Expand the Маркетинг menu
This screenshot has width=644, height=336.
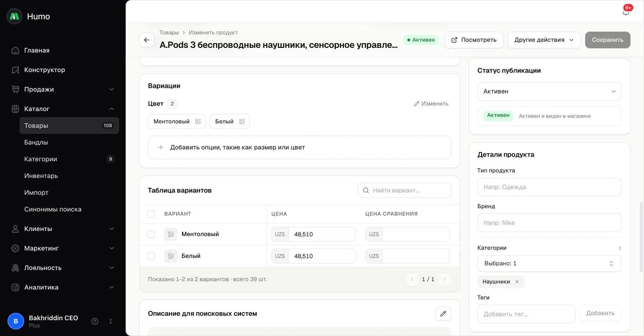pos(63,248)
